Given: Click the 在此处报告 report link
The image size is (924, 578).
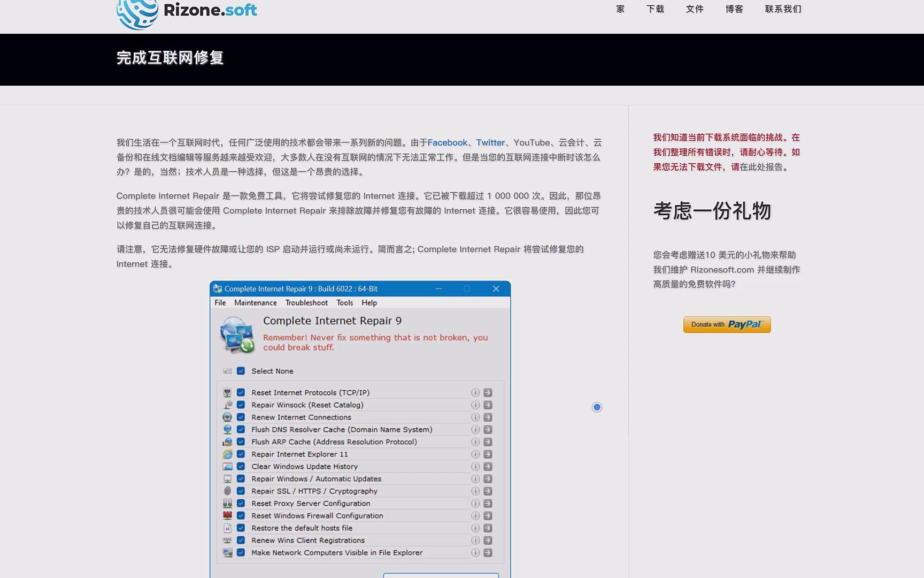Looking at the screenshot, I should pos(761,167).
